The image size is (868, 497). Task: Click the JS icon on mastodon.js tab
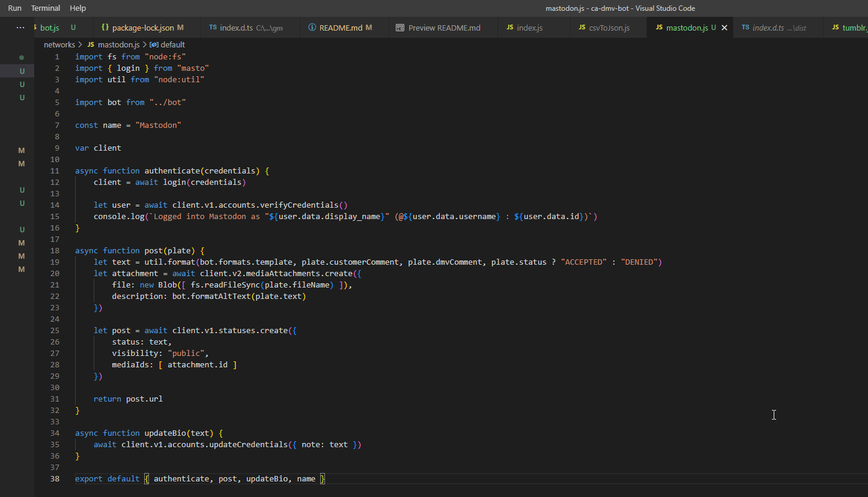click(x=659, y=28)
